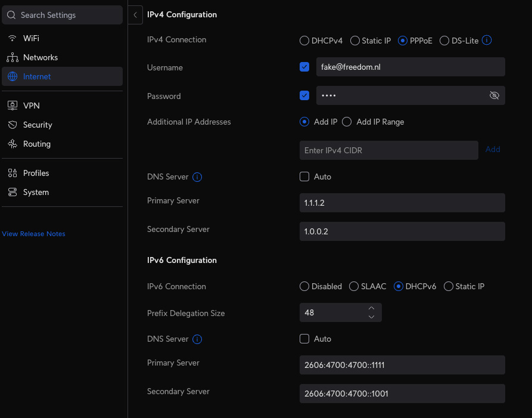
Task: Click the Networks topology icon
Action: click(13, 58)
